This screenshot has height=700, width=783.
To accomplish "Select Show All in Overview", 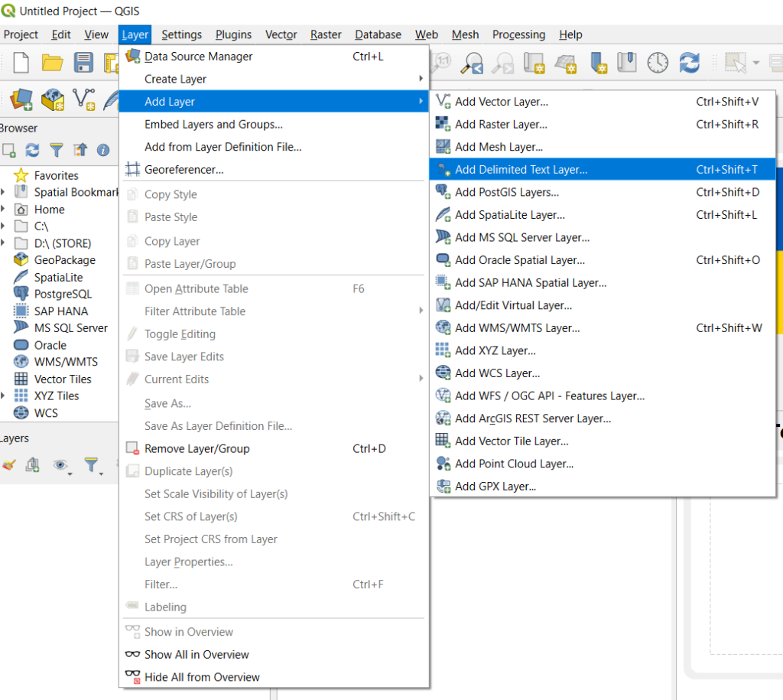I will click(x=197, y=654).
